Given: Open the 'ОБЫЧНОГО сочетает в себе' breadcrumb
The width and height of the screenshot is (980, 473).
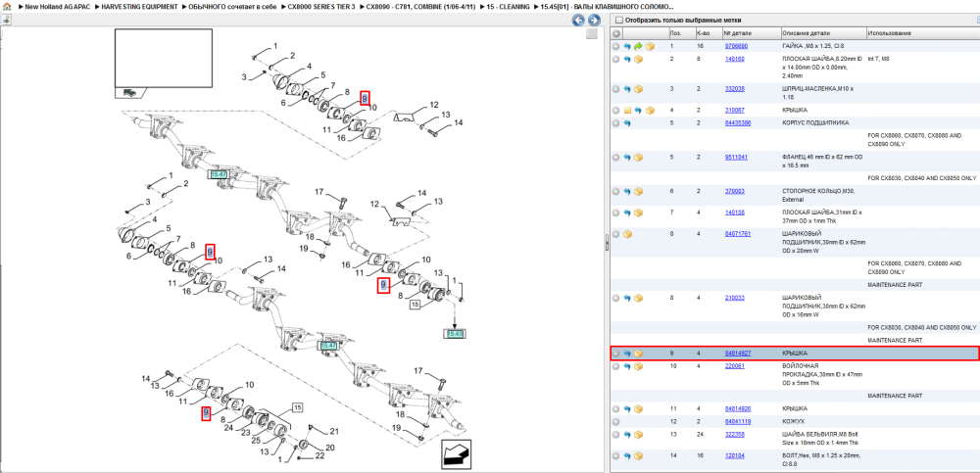Looking at the screenshot, I should point(234,6).
